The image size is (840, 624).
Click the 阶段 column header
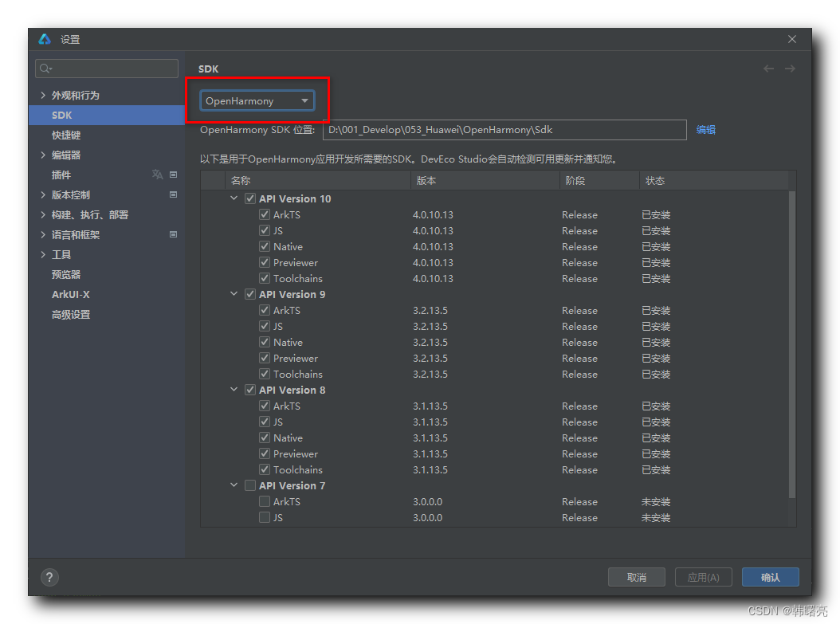pyautogui.click(x=599, y=180)
